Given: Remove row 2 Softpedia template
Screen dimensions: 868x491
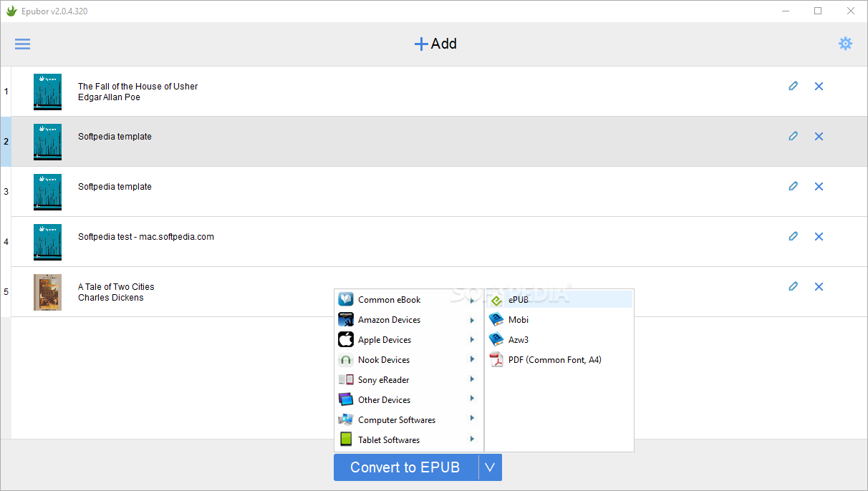Looking at the screenshot, I should pyautogui.click(x=819, y=136).
